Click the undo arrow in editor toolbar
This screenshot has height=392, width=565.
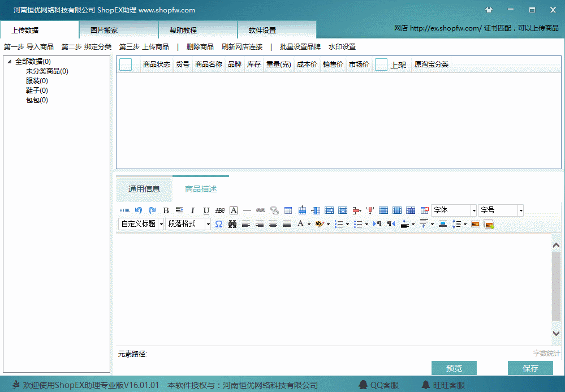[x=139, y=210]
